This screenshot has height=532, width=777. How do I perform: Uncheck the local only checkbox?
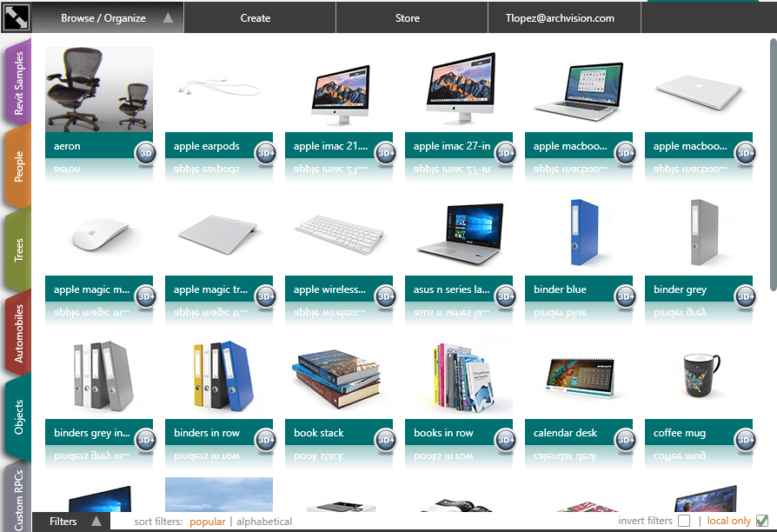(x=762, y=521)
